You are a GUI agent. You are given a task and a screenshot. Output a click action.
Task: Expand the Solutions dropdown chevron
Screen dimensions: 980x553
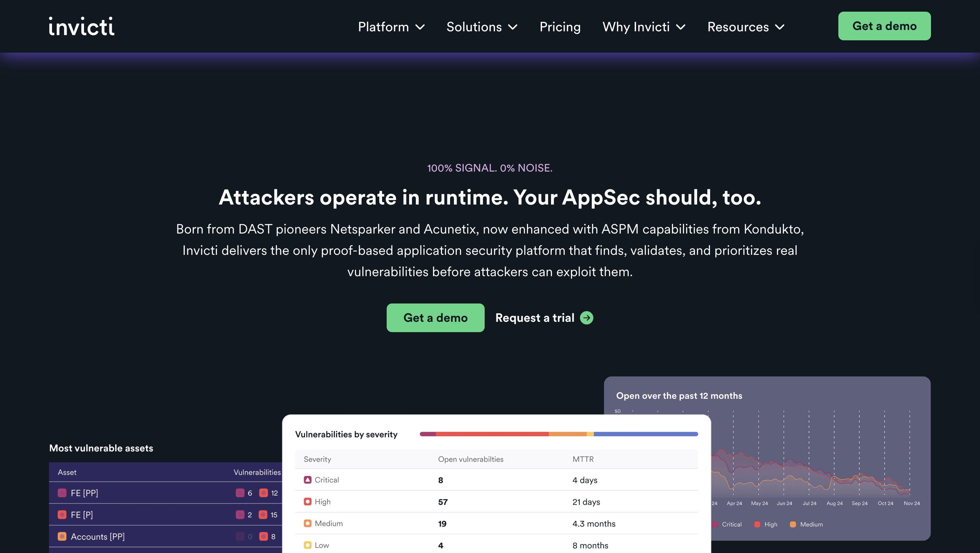513,27
